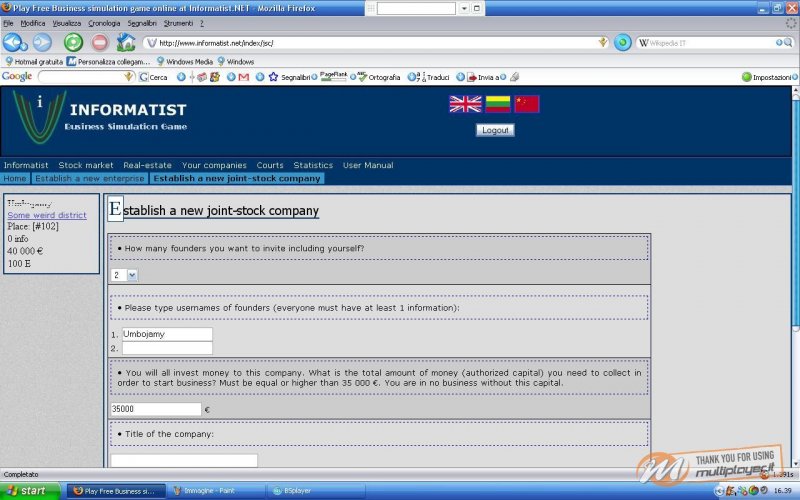This screenshot has height=500, width=800.
Task: Click the PageRank indicator in the Google toolbar
Action: point(333,77)
